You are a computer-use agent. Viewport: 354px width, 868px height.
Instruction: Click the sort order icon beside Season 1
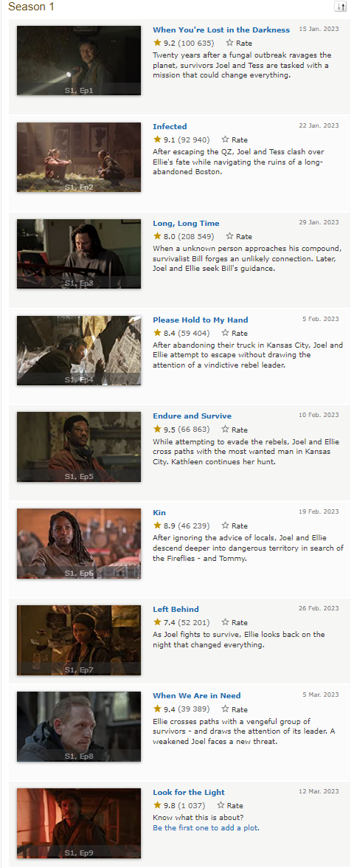(x=340, y=7)
